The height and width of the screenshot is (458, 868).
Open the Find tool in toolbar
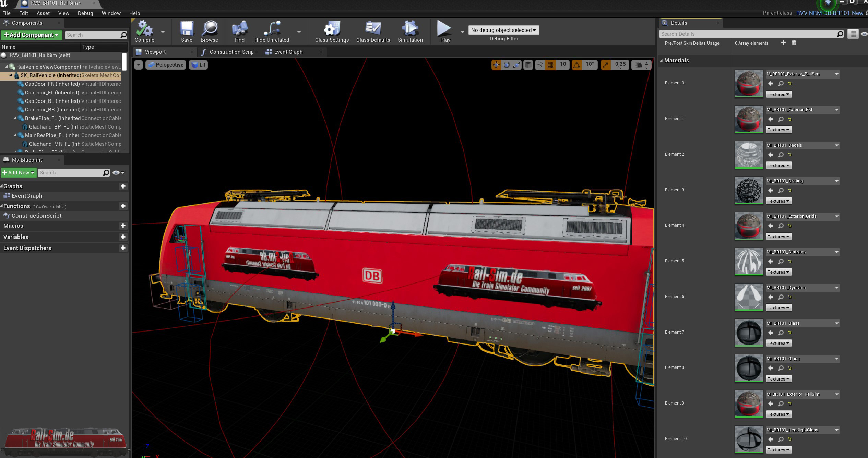(x=239, y=31)
